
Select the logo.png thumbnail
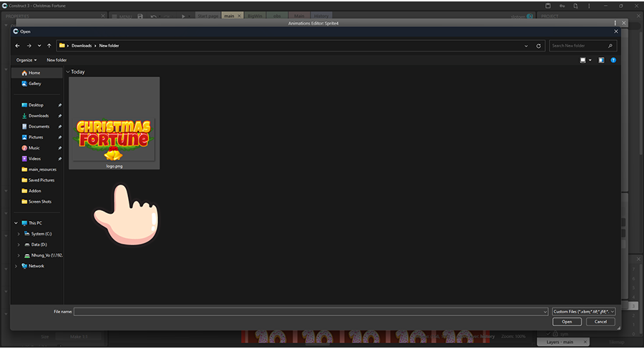click(114, 123)
